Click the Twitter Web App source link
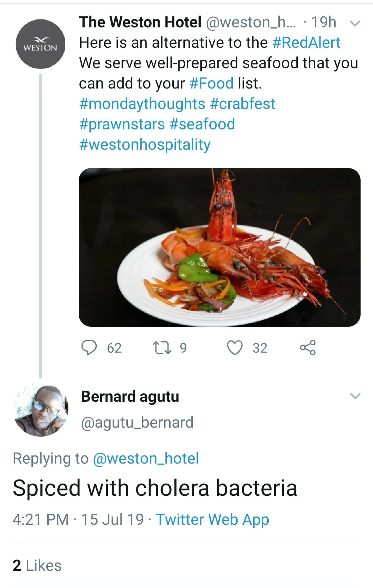The height and width of the screenshot is (588, 373). (x=212, y=520)
